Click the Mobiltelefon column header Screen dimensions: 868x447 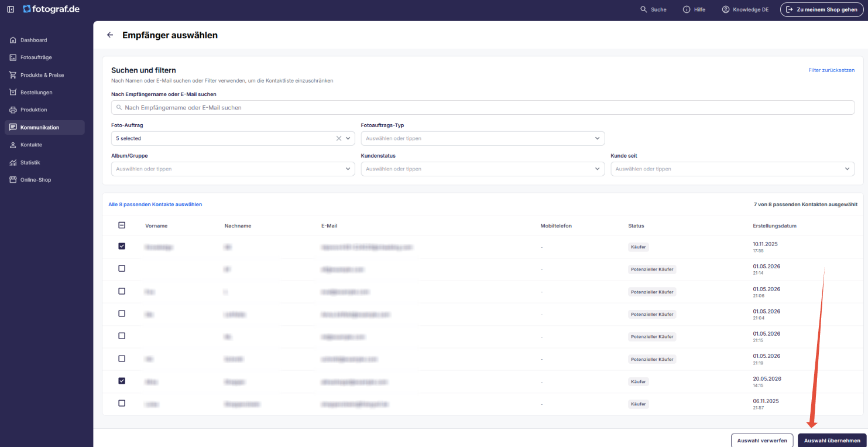coord(556,226)
